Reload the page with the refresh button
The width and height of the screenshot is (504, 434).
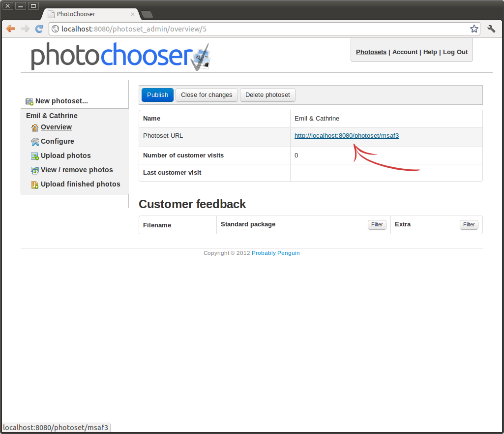[x=39, y=29]
